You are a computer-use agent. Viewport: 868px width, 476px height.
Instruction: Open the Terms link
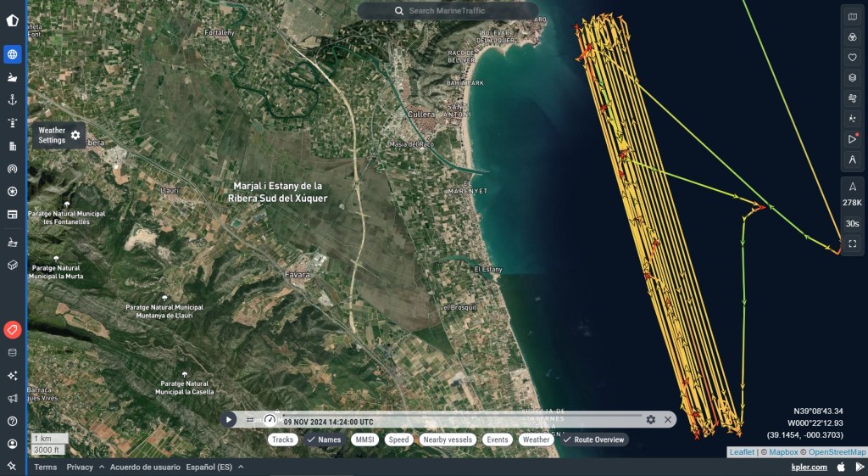(46, 467)
